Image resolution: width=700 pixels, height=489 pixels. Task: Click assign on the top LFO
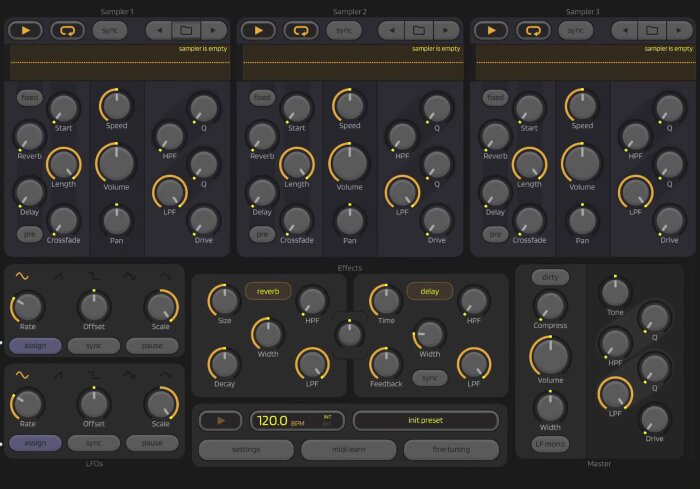pyautogui.click(x=35, y=346)
